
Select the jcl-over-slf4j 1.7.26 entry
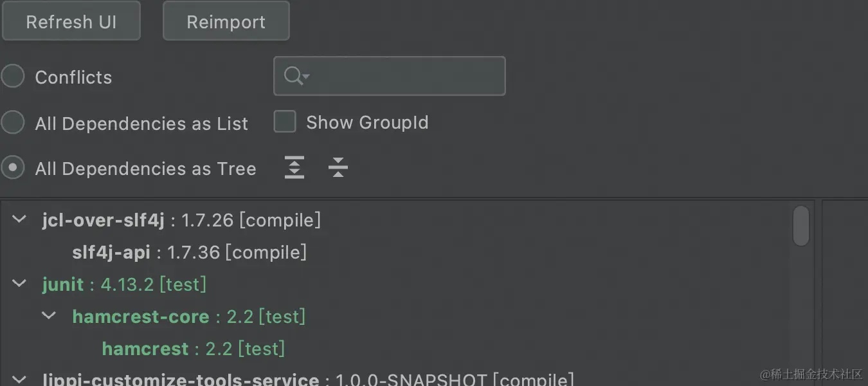(x=181, y=220)
